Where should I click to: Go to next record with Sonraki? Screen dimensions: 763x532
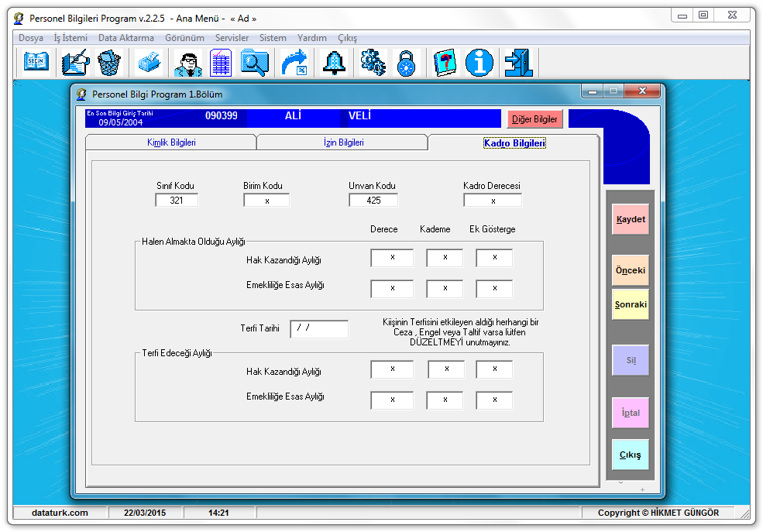631,304
